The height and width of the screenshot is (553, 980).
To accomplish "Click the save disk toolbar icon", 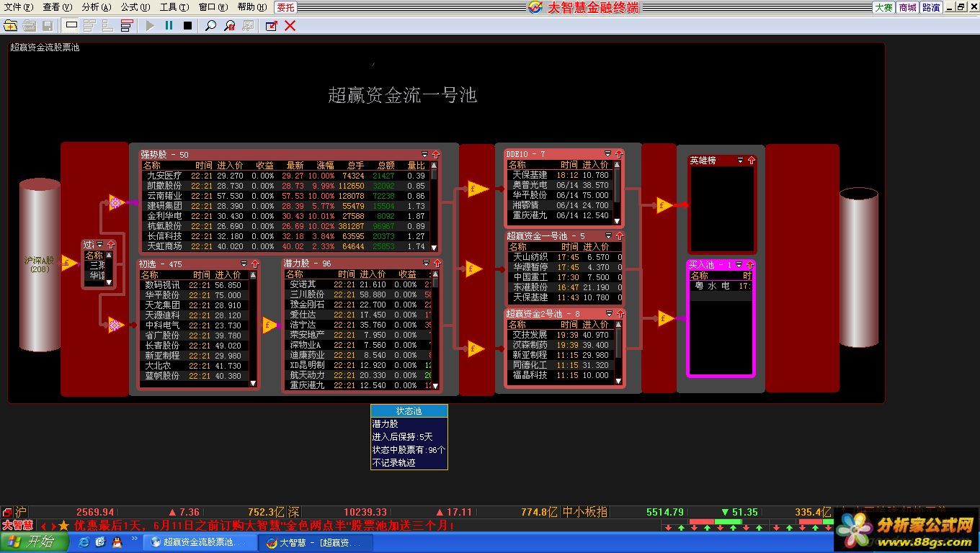I will [48, 26].
